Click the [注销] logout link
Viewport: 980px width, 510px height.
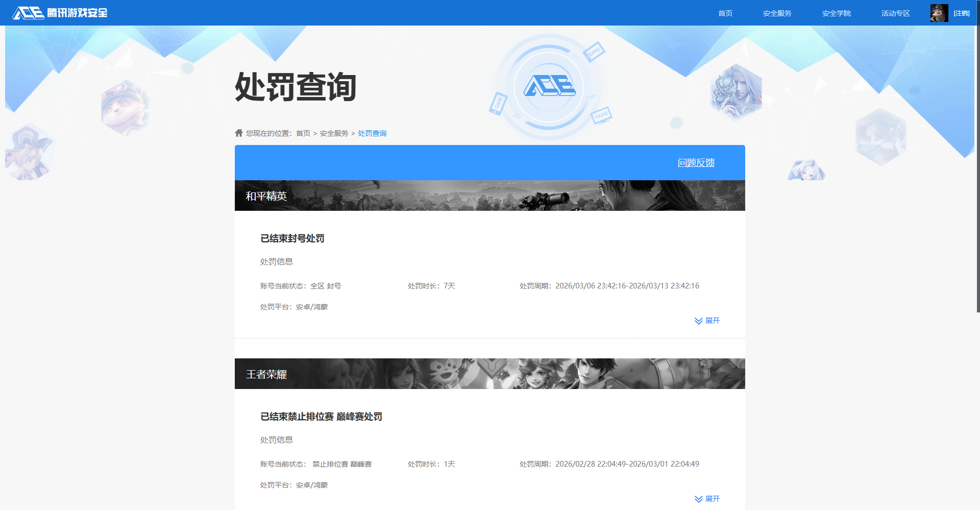[x=962, y=13]
